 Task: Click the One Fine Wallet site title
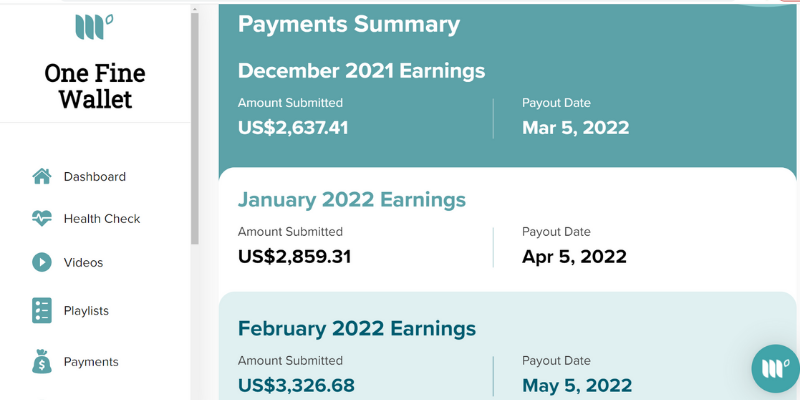point(95,86)
